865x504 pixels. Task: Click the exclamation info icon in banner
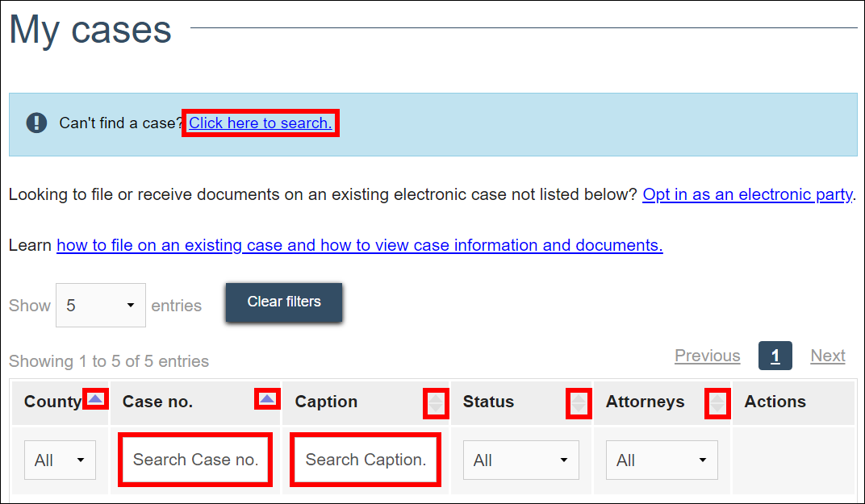point(36,123)
